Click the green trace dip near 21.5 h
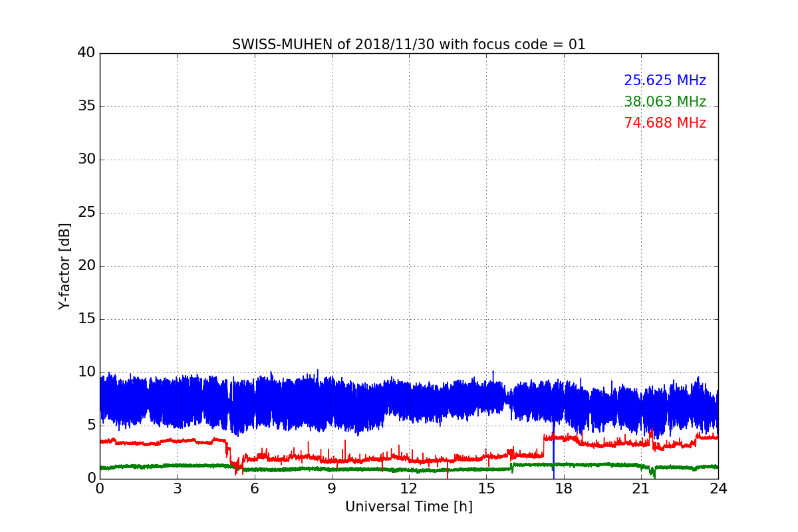The height and width of the screenshot is (532, 798). 653,472
